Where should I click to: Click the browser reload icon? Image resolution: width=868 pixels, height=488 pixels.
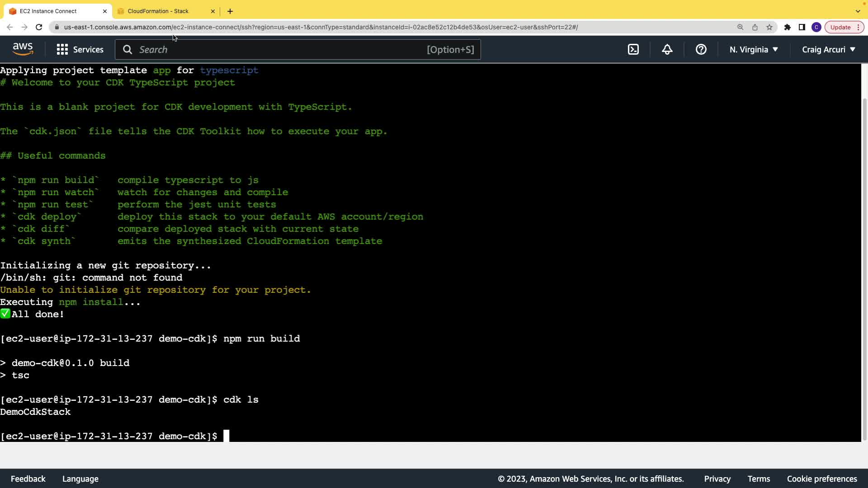39,27
